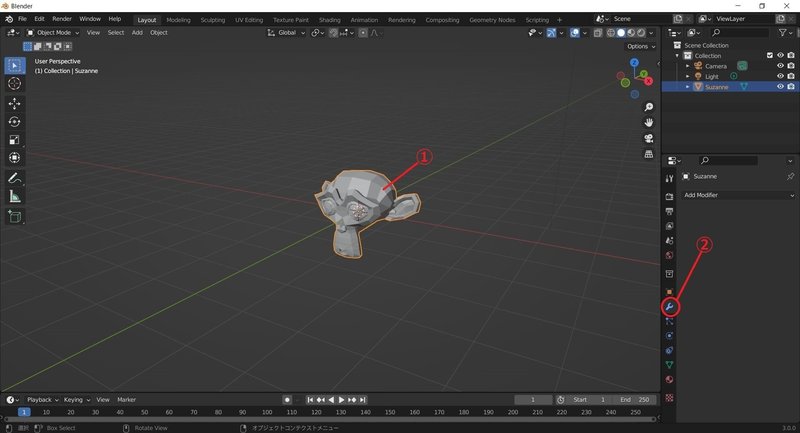Open the Scene properties tab

669,240
